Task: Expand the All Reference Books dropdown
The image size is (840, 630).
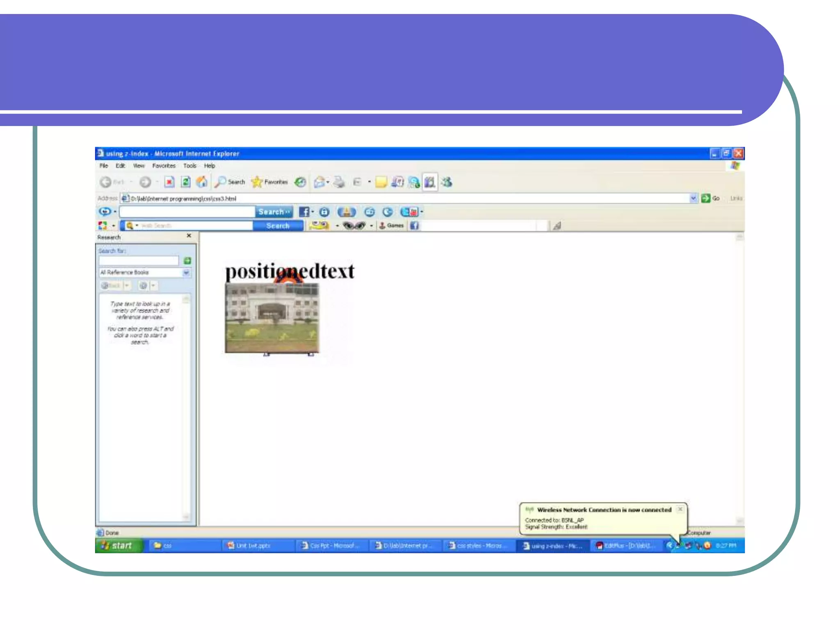Action: [186, 272]
